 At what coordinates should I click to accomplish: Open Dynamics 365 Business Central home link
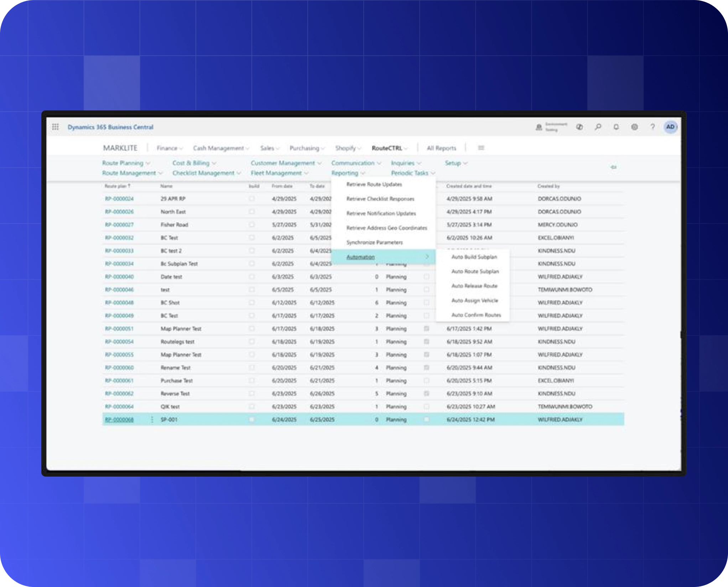pyautogui.click(x=110, y=127)
